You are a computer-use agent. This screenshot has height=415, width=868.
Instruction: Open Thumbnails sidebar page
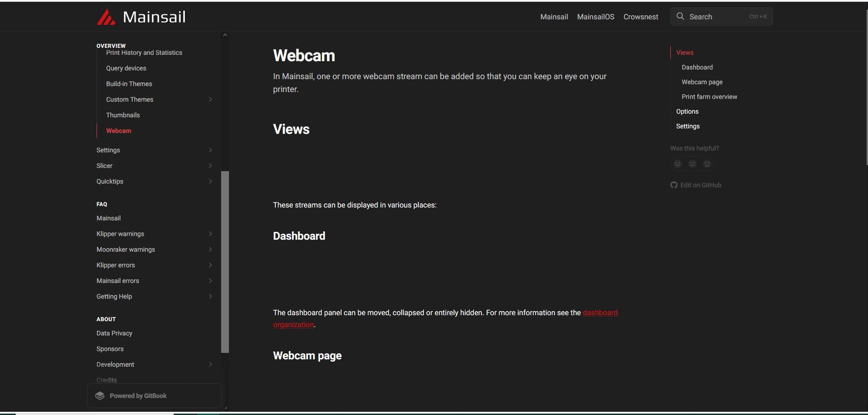123,115
